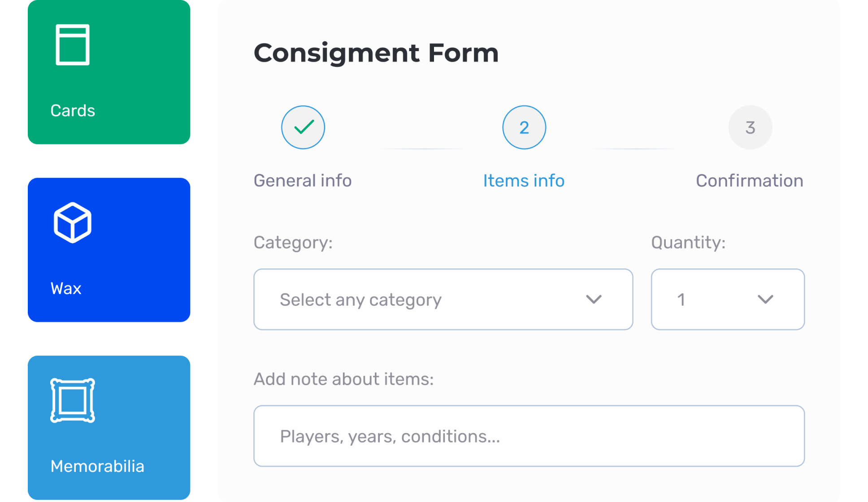The width and height of the screenshot is (868, 502).
Task: Click the green checkmark step circle
Action: point(303,127)
